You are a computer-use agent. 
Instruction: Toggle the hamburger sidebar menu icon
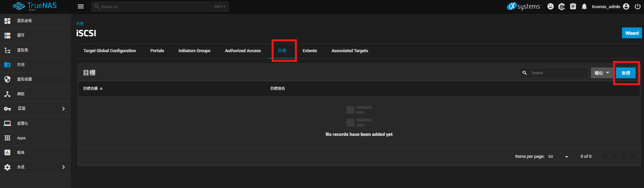80,6
